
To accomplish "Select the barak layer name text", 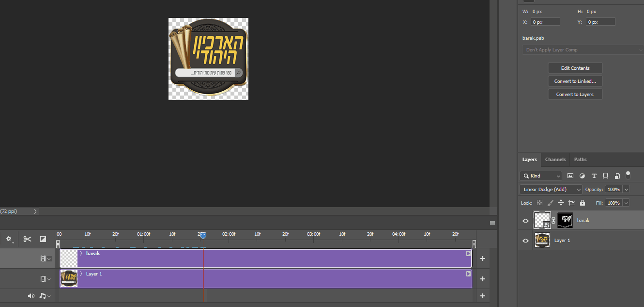I will tap(583, 221).
